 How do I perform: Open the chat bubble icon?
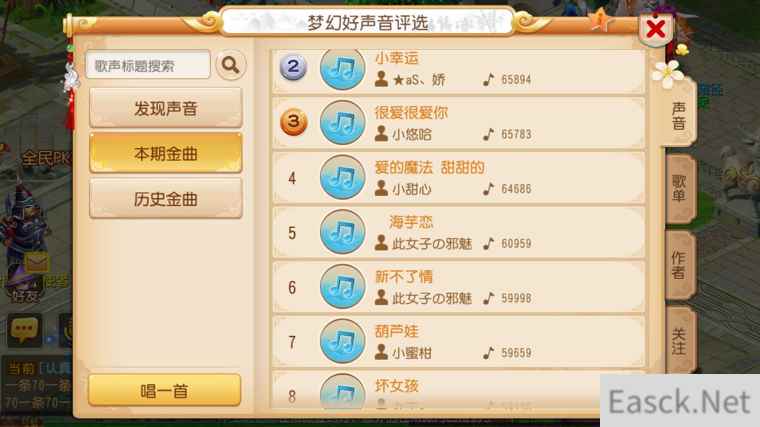coord(24,330)
